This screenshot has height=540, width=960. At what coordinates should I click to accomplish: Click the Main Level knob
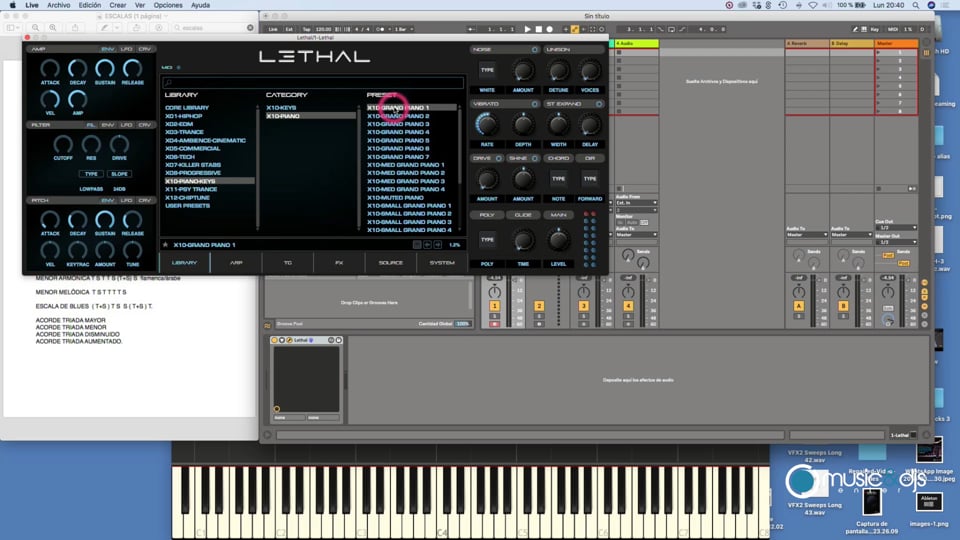pyautogui.click(x=558, y=241)
